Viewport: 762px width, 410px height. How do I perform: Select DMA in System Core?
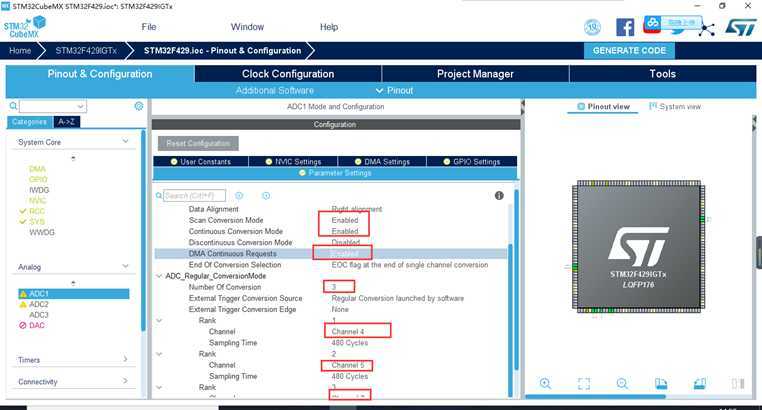coord(37,169)
